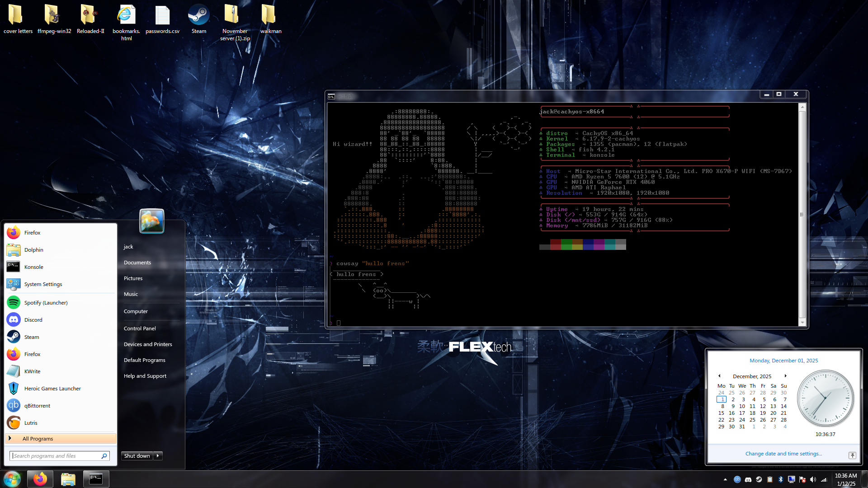Click Change date and time settings link
This screenshot has height=488, width=868.
(x=783, y=454)
